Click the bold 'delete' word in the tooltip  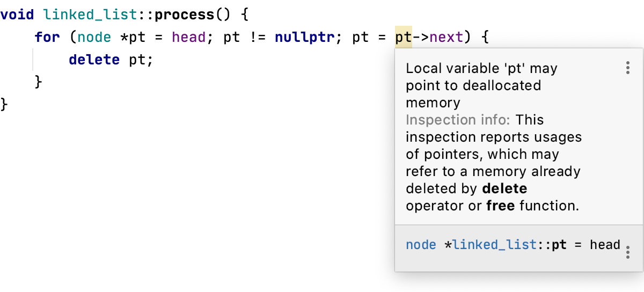pos(504,188)
